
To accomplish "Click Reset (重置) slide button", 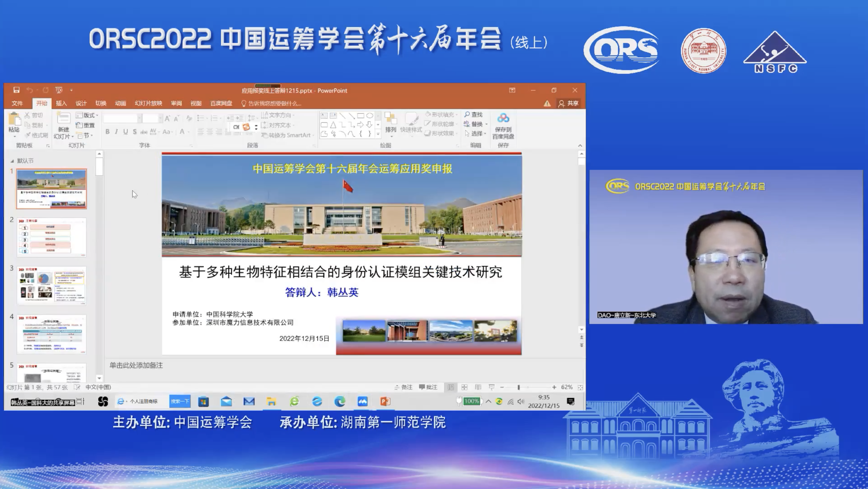I will pyautogui.click(x=86, y=125).
